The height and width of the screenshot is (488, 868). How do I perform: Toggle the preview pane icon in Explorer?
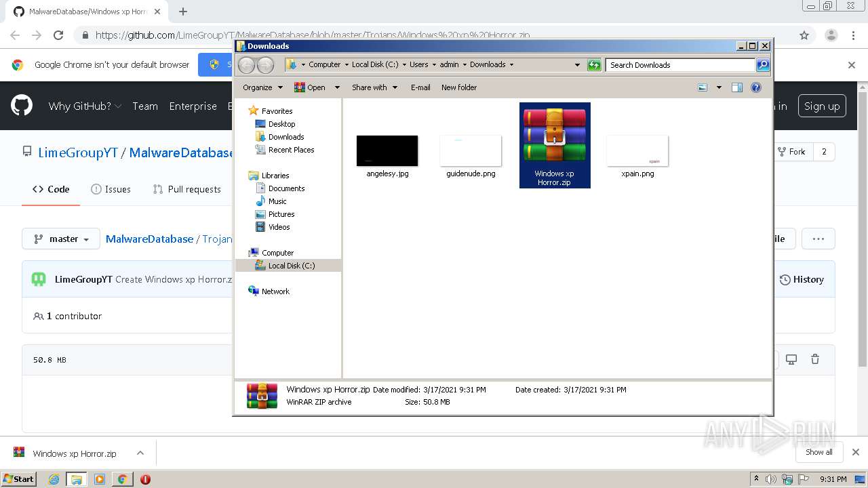[x=737, y=87]
